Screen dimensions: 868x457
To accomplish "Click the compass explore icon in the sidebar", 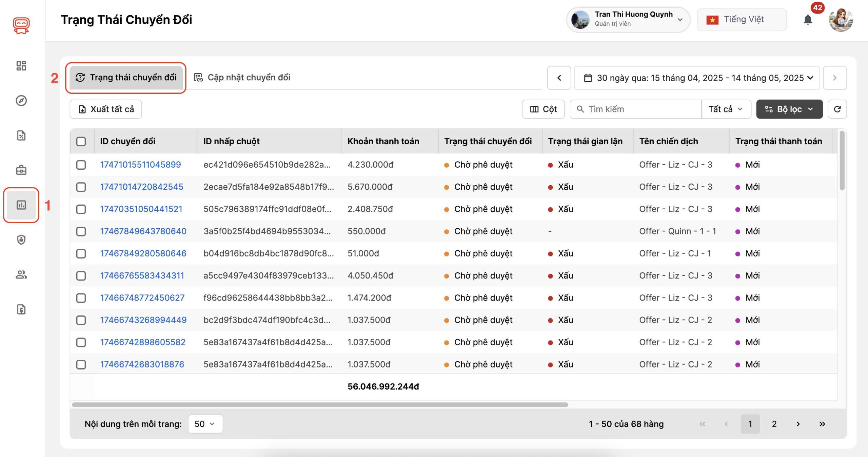I will (x=21, y=101).
